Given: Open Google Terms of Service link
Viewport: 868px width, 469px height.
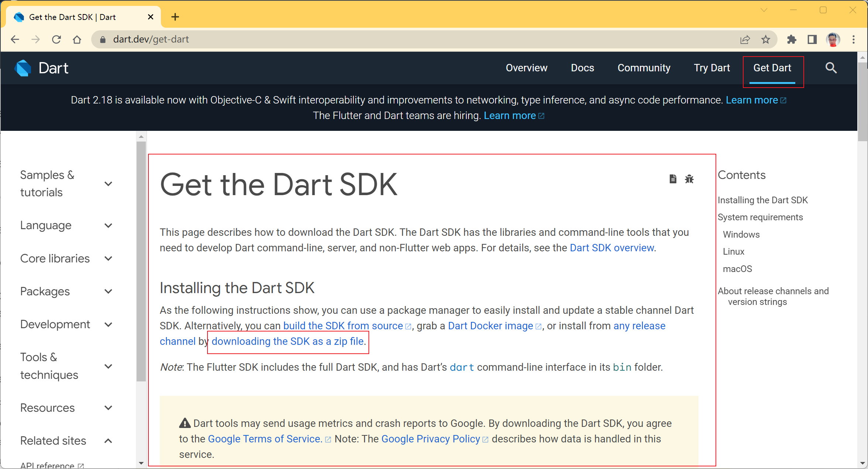Looking at the screenshot, I should tap(269, 439).
